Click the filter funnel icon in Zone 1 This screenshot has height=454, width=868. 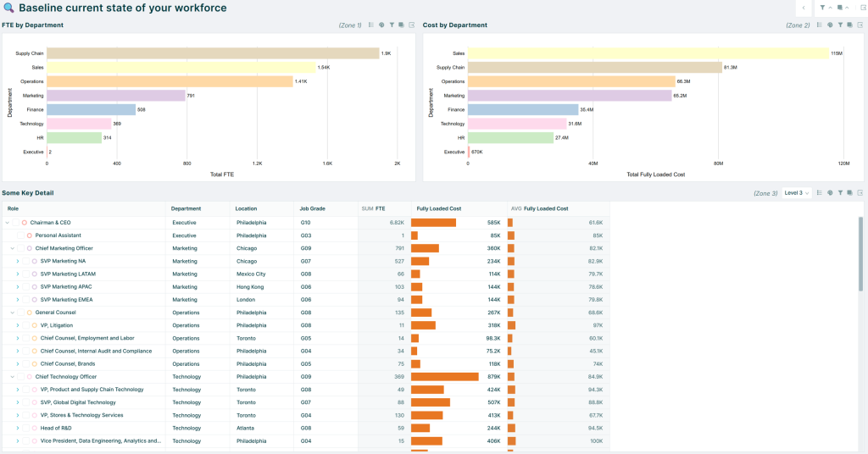[x=392, y=25]
